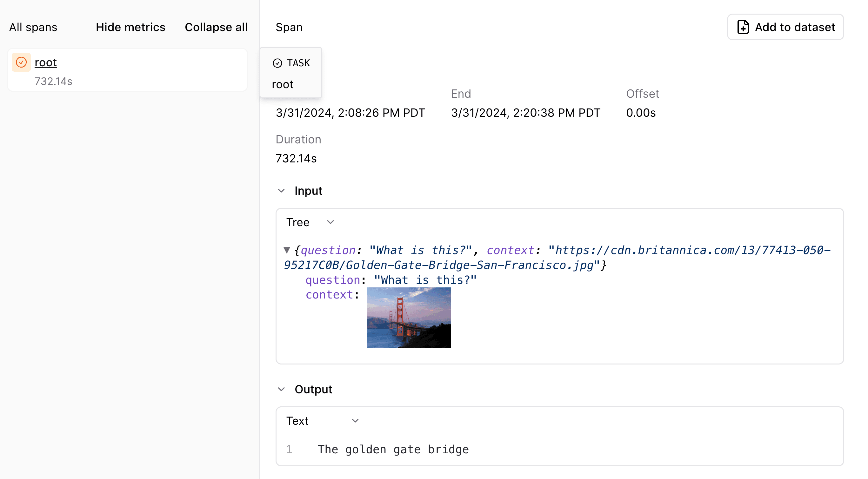
Task: Open the All spans filter
Action: [x=33, y=27]
